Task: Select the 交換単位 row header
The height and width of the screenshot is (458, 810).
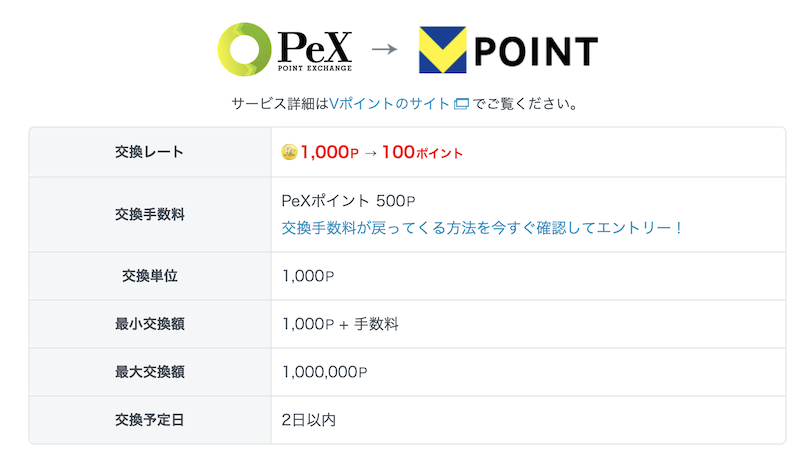Action: coord(150,277)
